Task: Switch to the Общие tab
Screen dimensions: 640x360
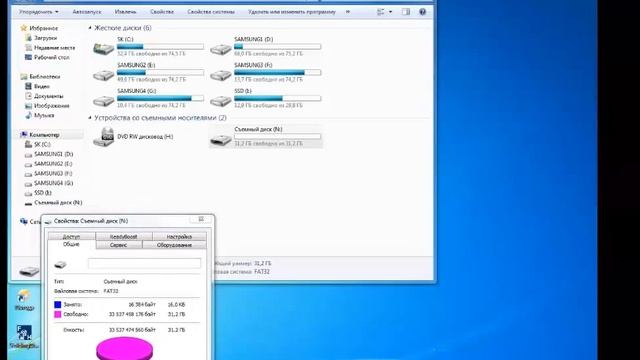Action: coord(71,244)
